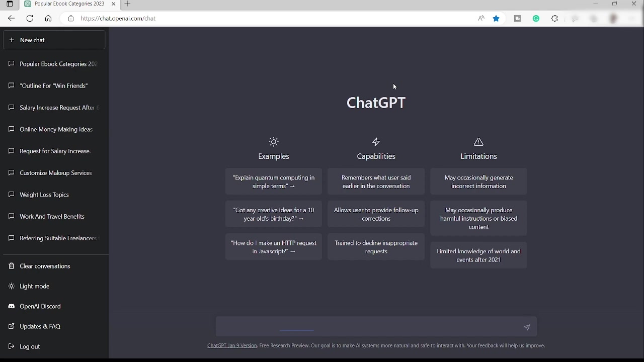Click "May occasionally produce harmful instructions" card
The height and width of the screenshot is (362, 644).
478,218
